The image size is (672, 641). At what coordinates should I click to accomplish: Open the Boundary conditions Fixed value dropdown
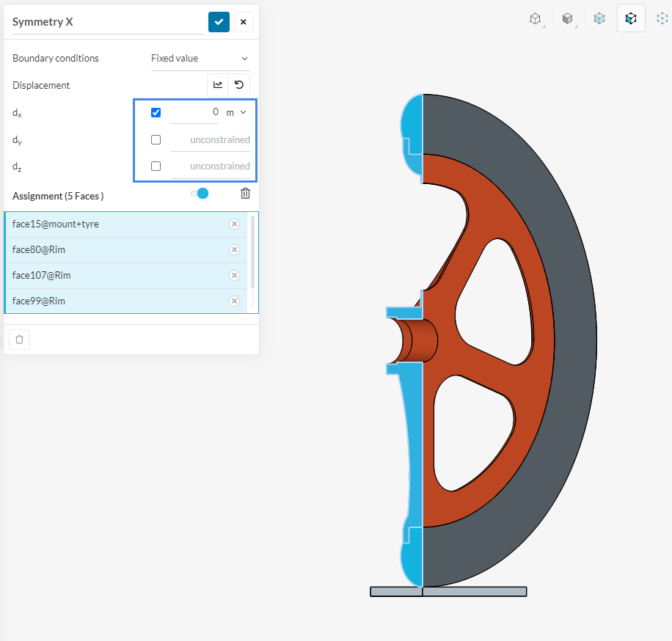coord(200,59)
